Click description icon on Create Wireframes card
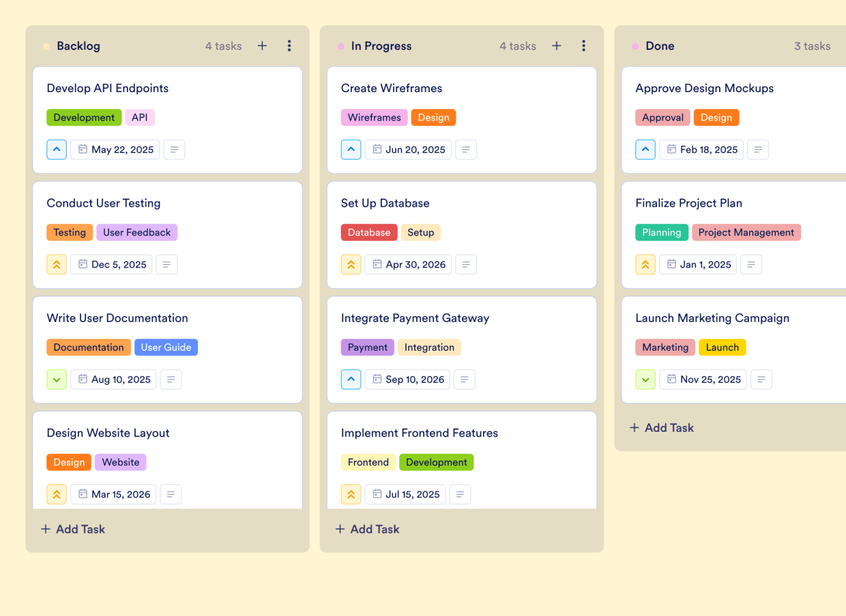846x616 pixels. 466,149
